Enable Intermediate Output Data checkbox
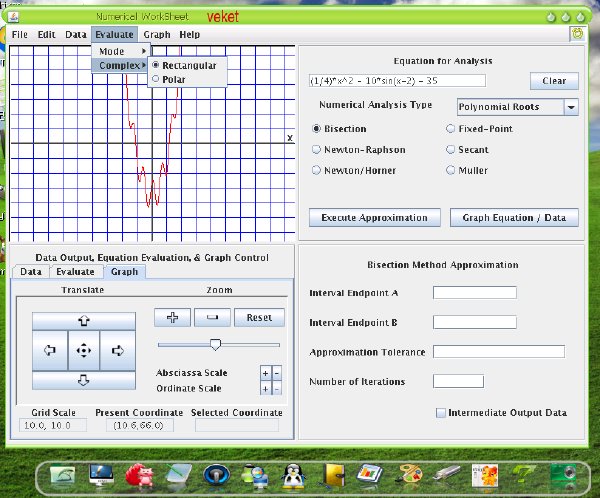This screenshot has height=498, width=600. click(441, 413)
